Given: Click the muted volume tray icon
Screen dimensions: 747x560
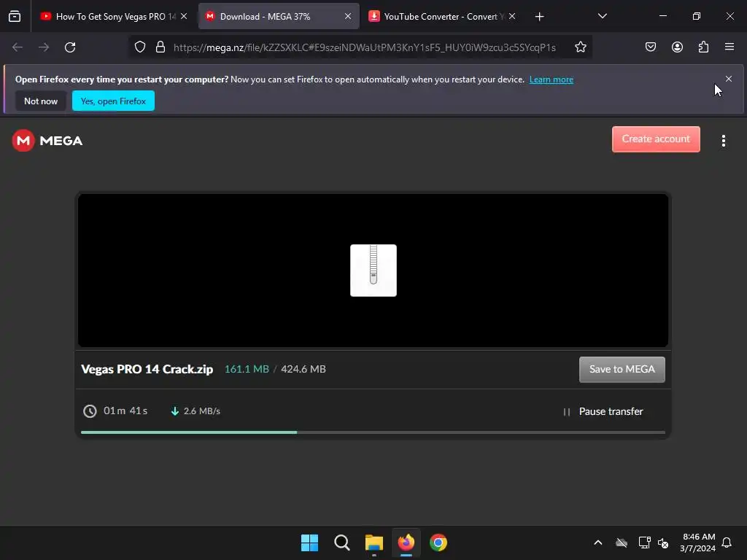Looking at the screenshot, I should tap(662, 542).
